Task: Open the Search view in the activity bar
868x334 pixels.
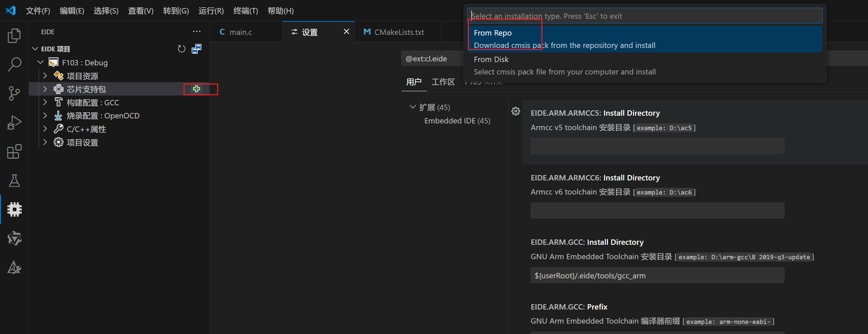Action: pyautogui.click(x=14, y=64)
